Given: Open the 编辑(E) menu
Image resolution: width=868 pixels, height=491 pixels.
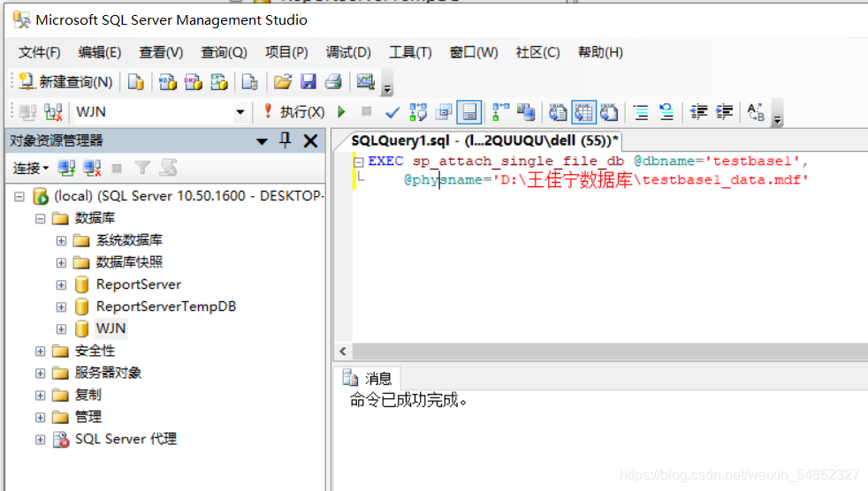Looking at the screenshot, I should (x=100, y=52).
